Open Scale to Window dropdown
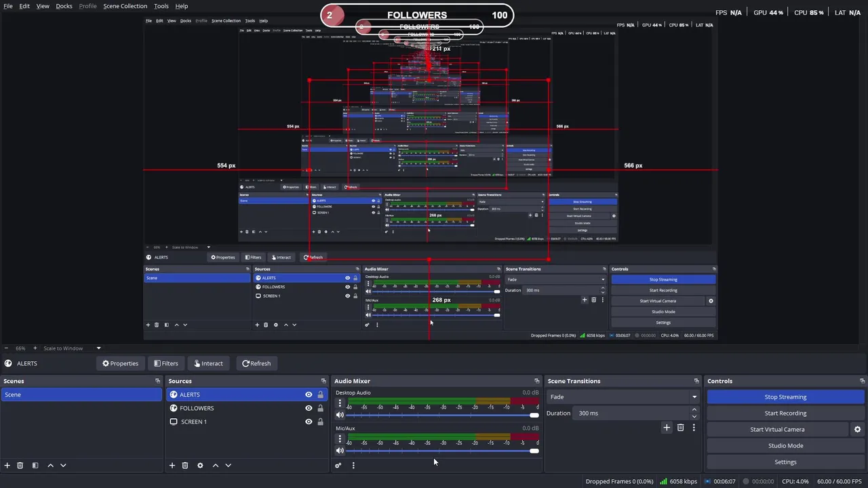Screen dimensions: 868x488 point(72,348)
